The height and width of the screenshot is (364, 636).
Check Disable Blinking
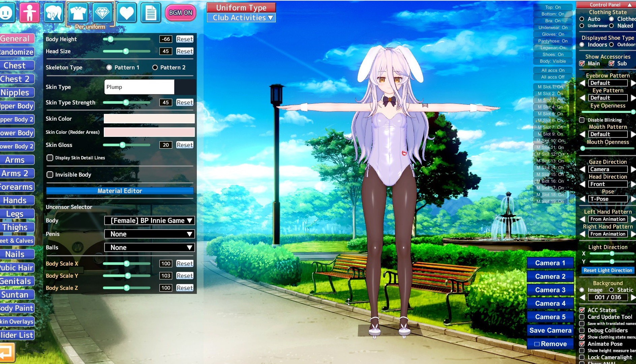[x=582, y=120]
